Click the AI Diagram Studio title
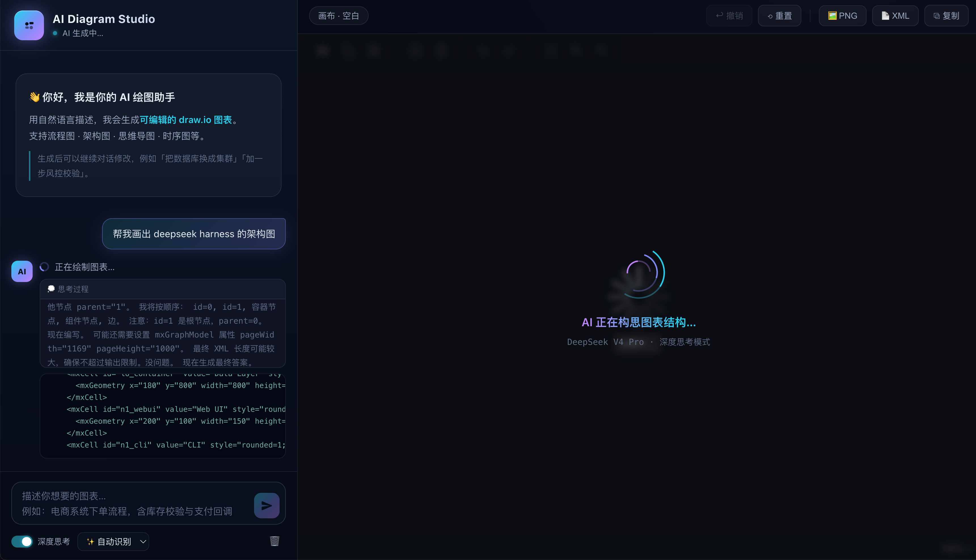976x560 pixels. (104, 19)
